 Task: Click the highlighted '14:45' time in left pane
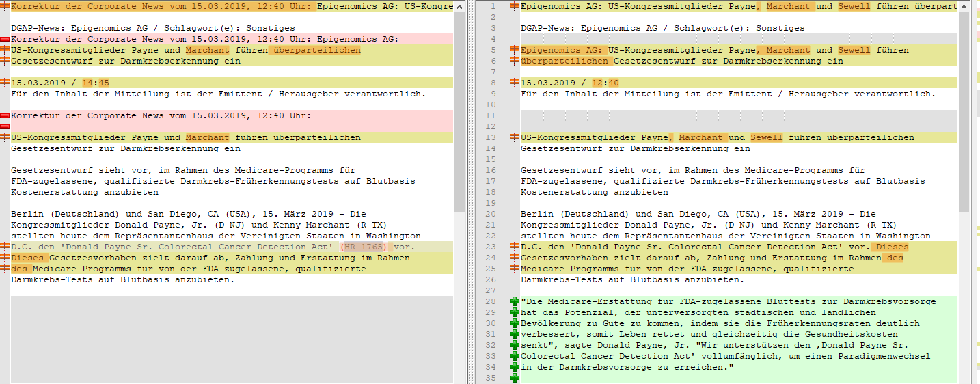(x=96, y=83)
